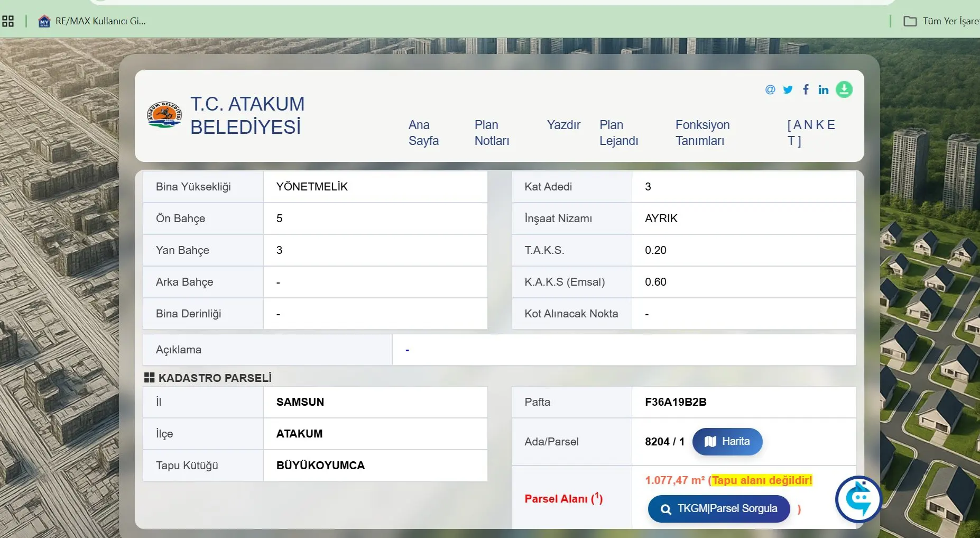This screenshot has width=980, height=538.
Task: Select the Bina Derinliği label
Action: click(188, 314)
